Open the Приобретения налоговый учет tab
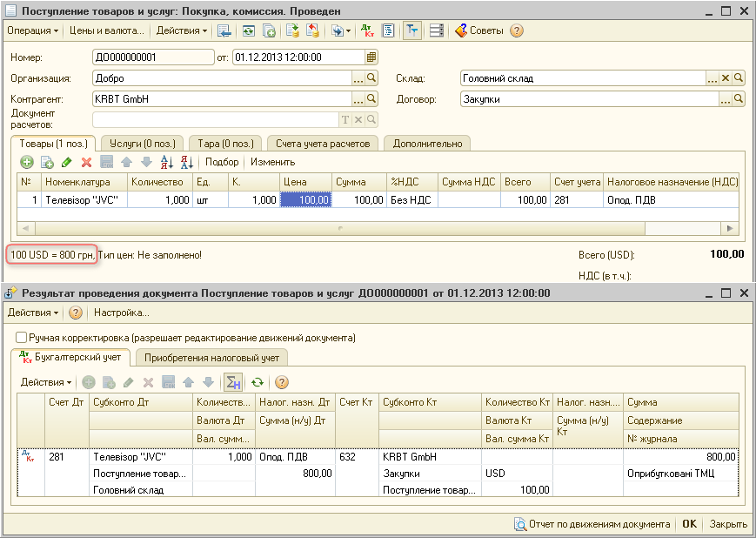 click(212, 357)
